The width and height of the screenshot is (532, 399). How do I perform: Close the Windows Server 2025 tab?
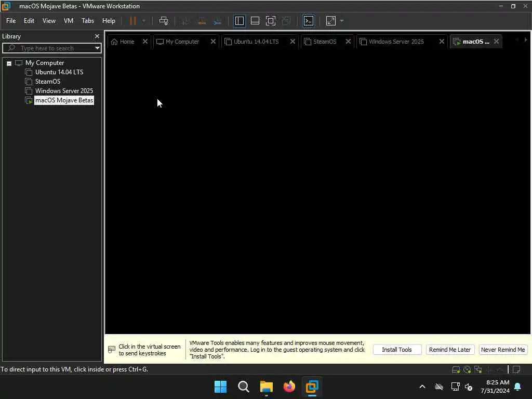(x=442, y=42)
